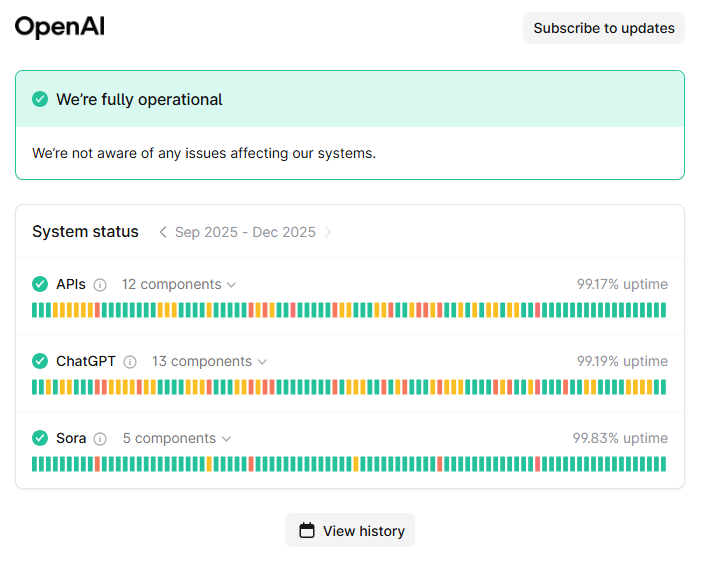714x561 pixels.
Task: Open View history
Action: coord(350,531)
